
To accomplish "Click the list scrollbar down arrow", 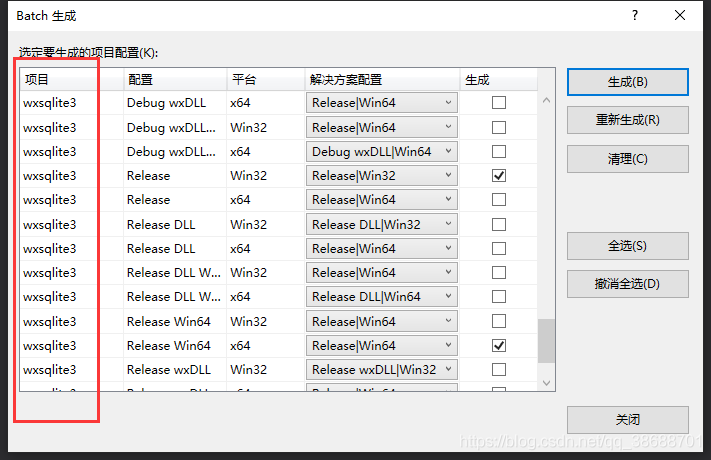I will pos(546,383).
